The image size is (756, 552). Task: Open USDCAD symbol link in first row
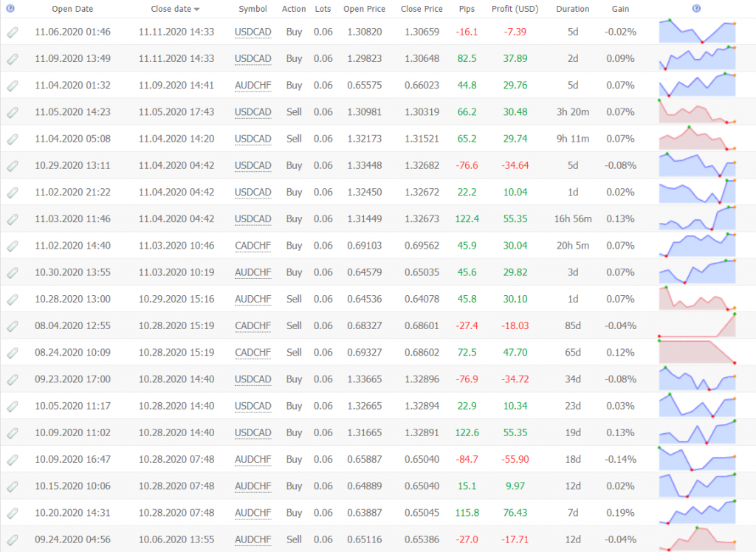(253, 32)
